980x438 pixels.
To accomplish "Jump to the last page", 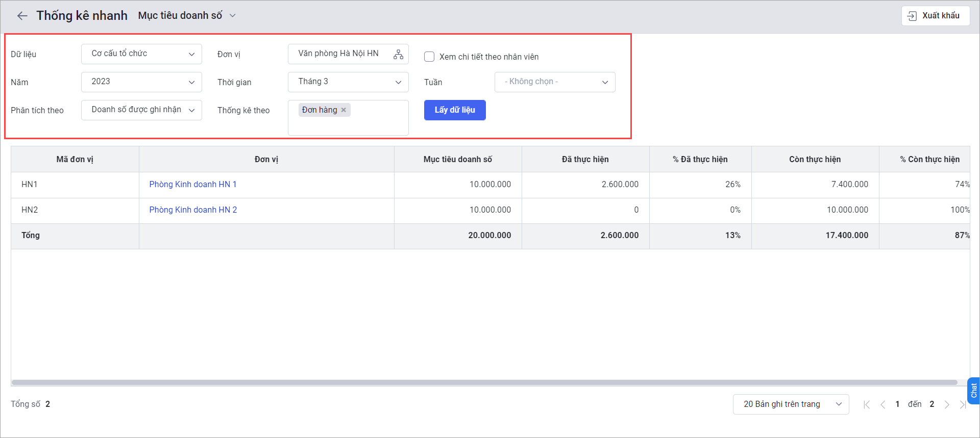I will pyautogui.click(x=962, y=404).
